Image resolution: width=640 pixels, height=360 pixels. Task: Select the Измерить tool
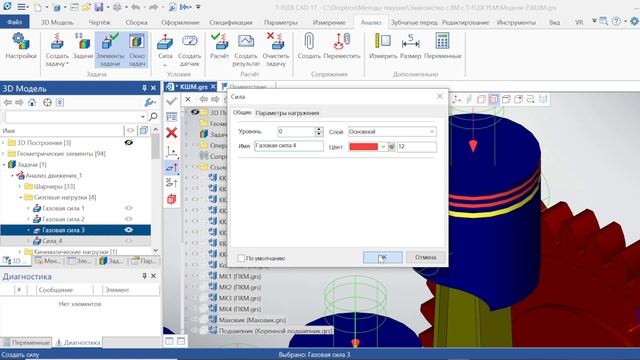pos(383,47)
